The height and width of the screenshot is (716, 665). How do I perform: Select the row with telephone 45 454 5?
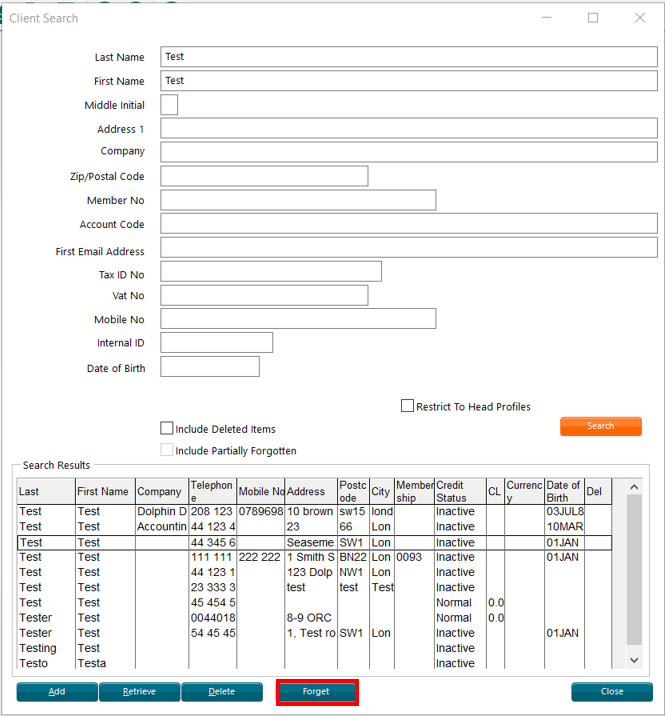click(314, 603)
